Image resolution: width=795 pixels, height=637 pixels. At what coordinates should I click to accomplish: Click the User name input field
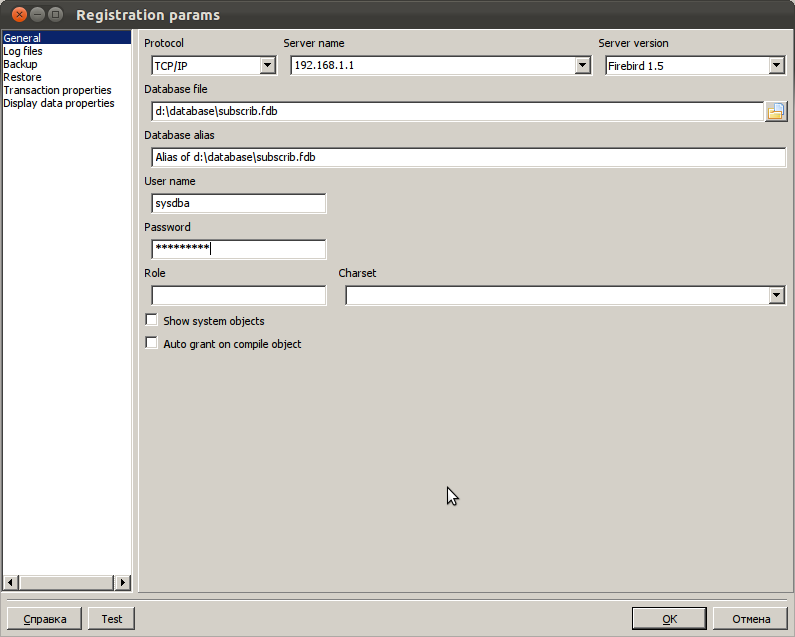pos(238,203)
